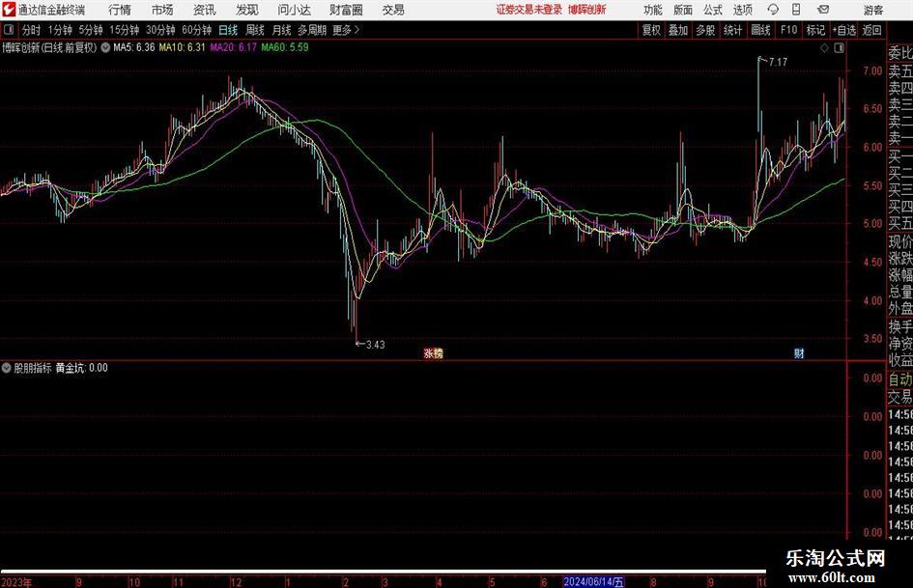Click the 返回 back button

(x=872, y=30)
